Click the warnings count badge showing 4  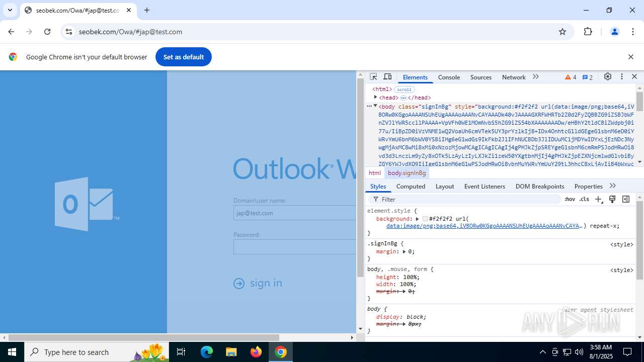(x=571, y=77)
